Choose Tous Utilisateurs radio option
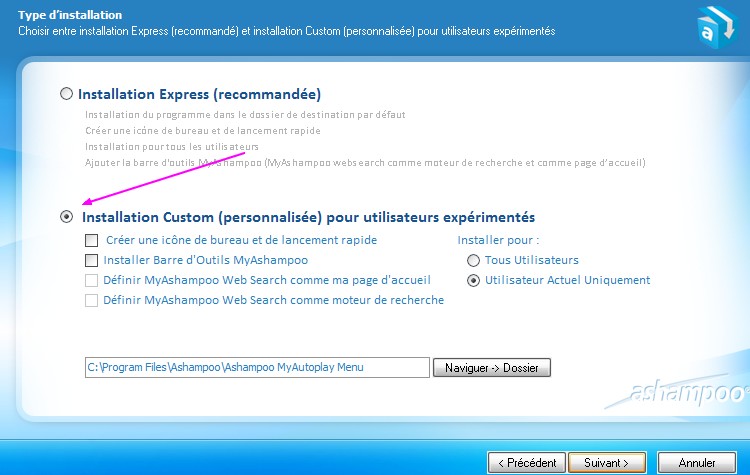Image resolution: width=750 pixels, height=475 pixels. (473, 260)
